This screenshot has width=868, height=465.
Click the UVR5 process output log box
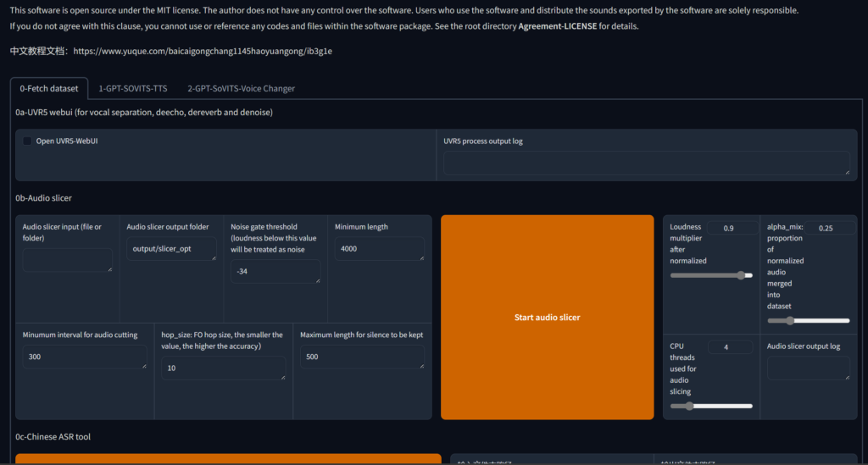[646, 163]
